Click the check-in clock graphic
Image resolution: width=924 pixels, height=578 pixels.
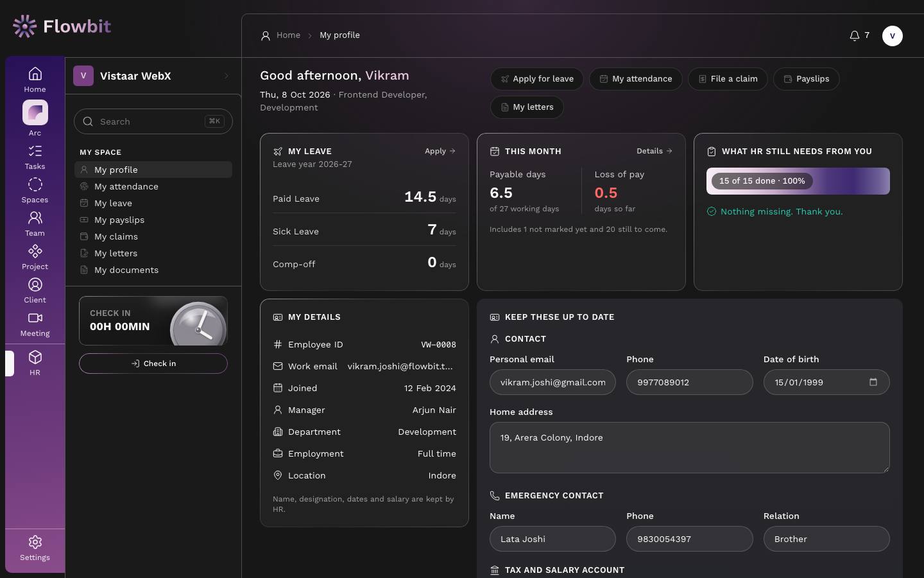pyautogui.click(x=198, y=324)
